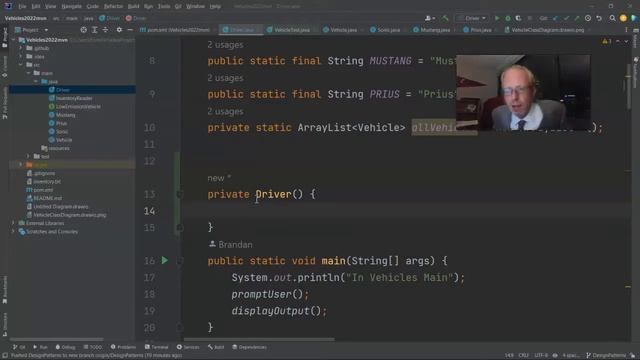Run with coverage icon in toolbar
The height and width of the screenshot is (360, 640).
[518, 18]
